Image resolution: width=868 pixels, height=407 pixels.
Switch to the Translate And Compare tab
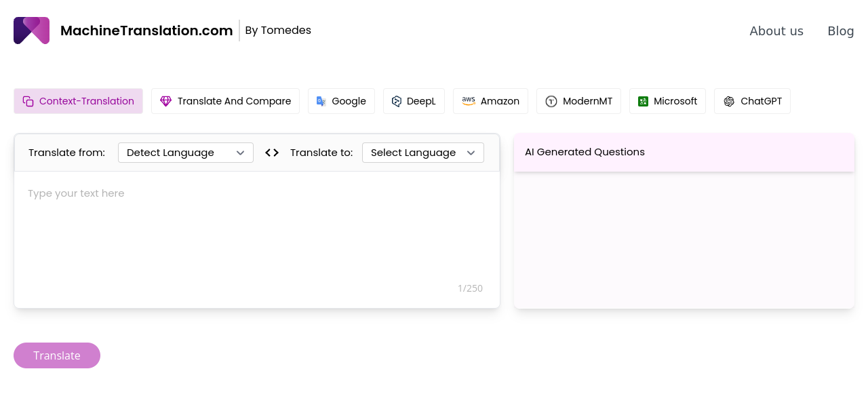[x=225, y=101]
